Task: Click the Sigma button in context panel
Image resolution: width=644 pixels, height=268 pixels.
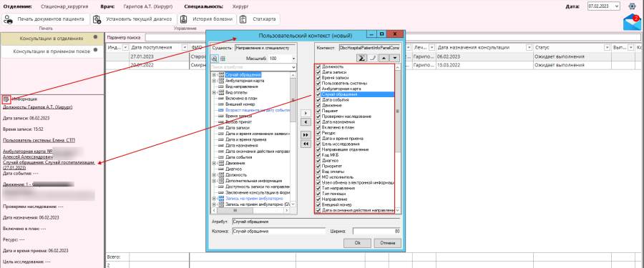Action: click(x=362, y=59)
